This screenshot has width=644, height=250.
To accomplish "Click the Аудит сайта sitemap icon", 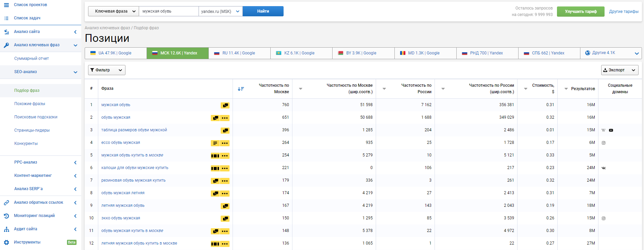I will coord(6,229).
